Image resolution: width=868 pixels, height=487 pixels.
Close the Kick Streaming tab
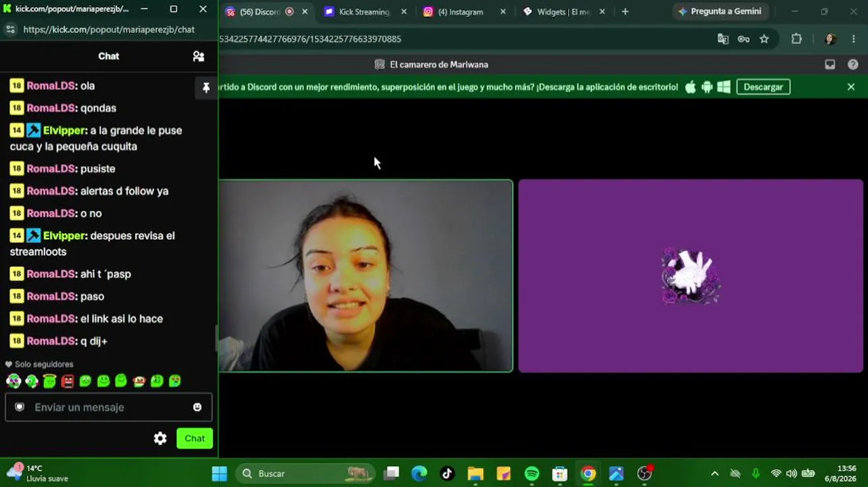pos(404,11)
